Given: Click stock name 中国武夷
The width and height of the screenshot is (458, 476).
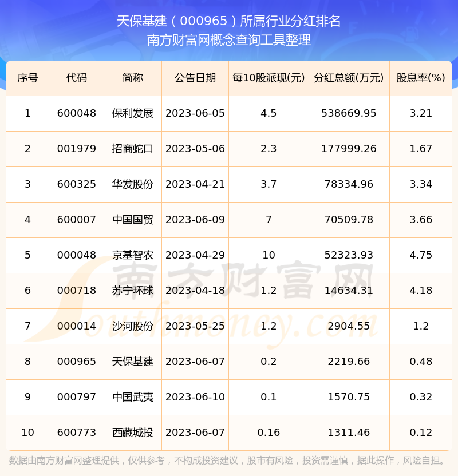Looking at the screenshot, I should pyautogui.click(x=133, y=397).
